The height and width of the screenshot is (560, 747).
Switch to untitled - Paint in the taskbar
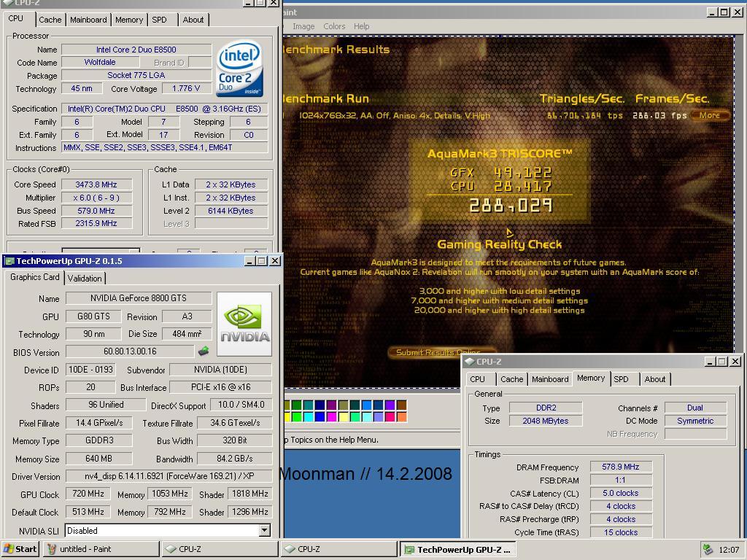pyautogui.click(x=101, y=549)
